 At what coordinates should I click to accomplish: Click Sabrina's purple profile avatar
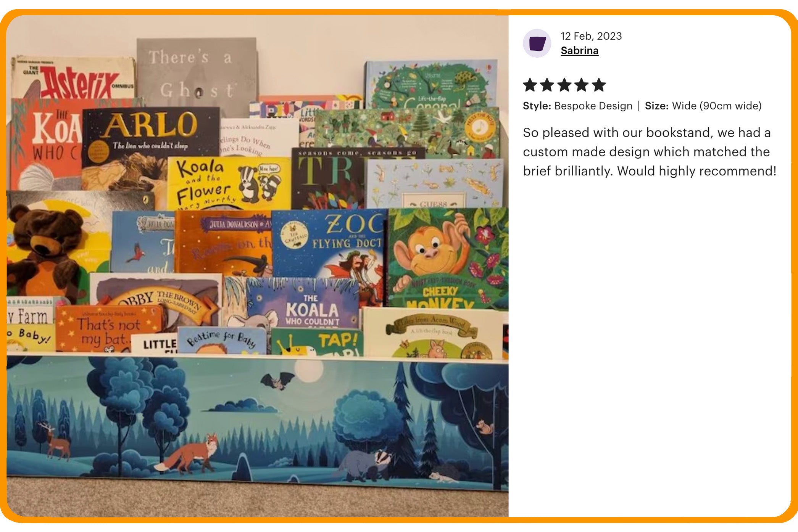click(537, 43)
